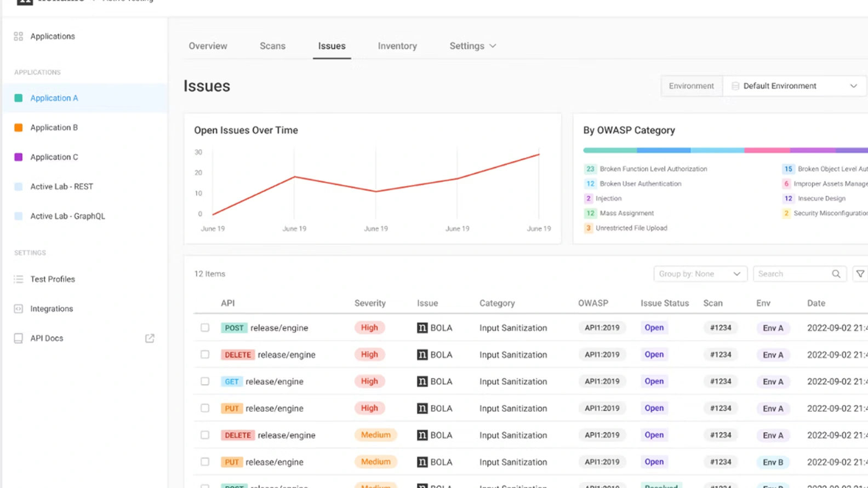
Task: Select Application B in the sidebar
Action: [x=54, y=128]
